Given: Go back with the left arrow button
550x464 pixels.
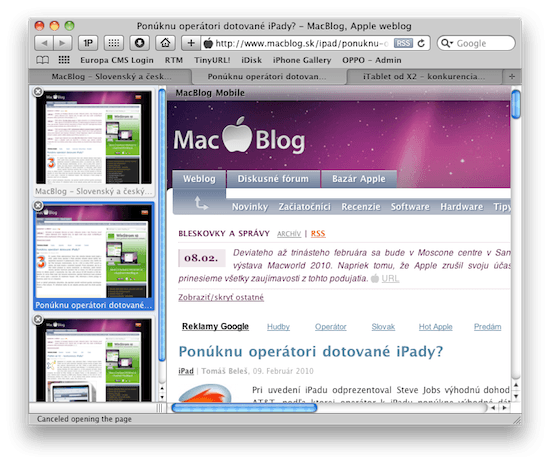Looking at the screenshot, I should click(44, 43).
